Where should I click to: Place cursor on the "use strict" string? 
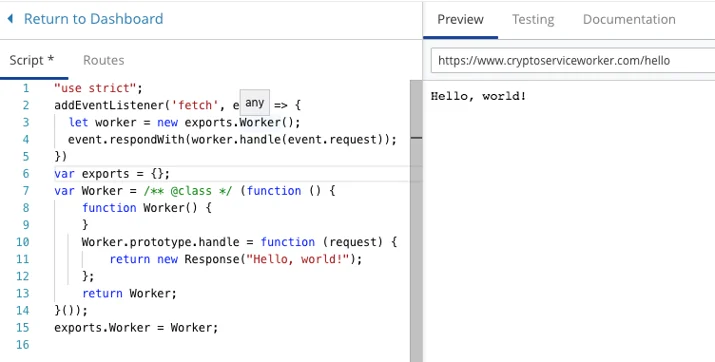95,88
